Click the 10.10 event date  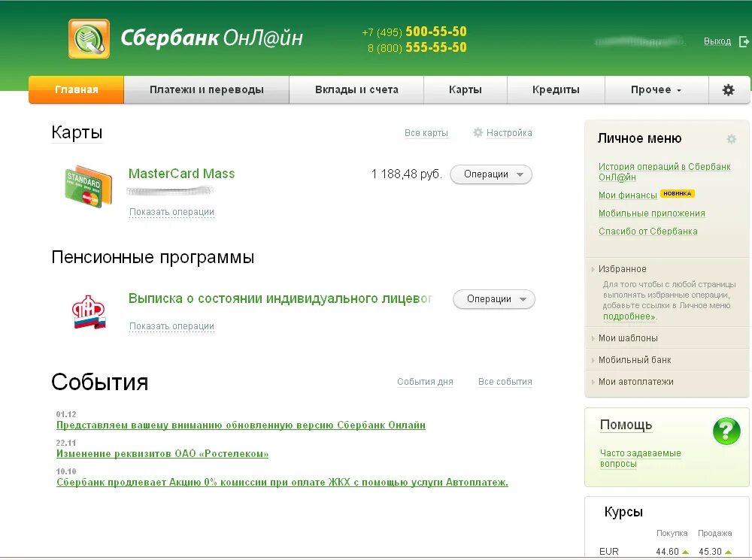tap(66, 471)
